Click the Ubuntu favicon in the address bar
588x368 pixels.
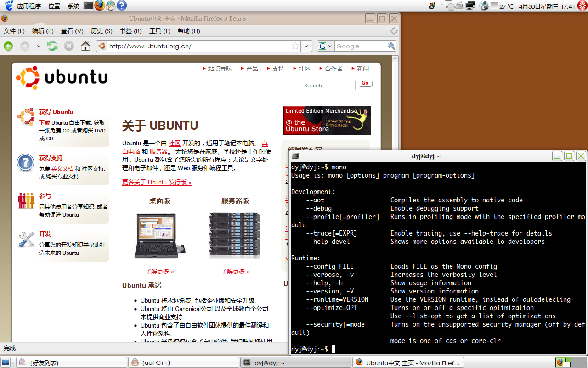click(x=102, y=46)
